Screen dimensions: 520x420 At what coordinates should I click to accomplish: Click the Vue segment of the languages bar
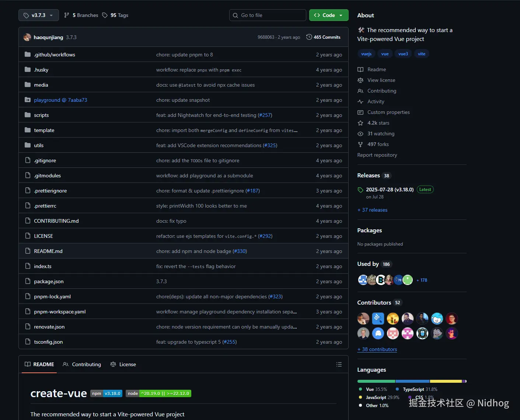click(376, 381)
